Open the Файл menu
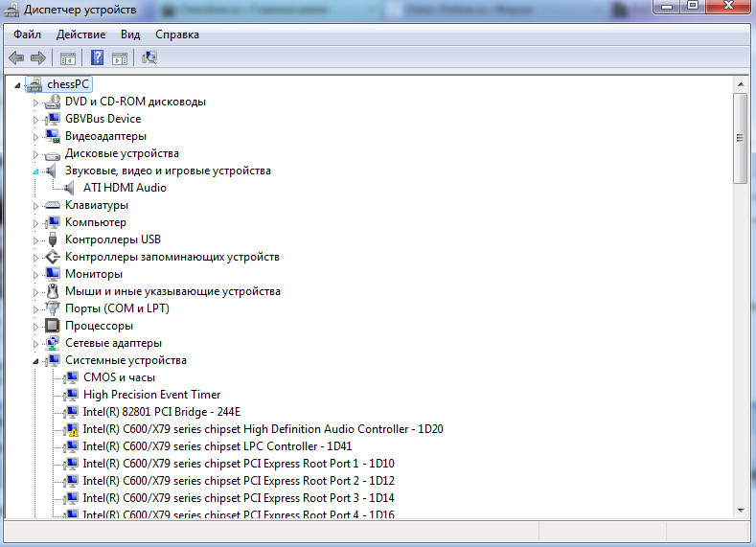756x547 pixels. click(x=27, y=34)
